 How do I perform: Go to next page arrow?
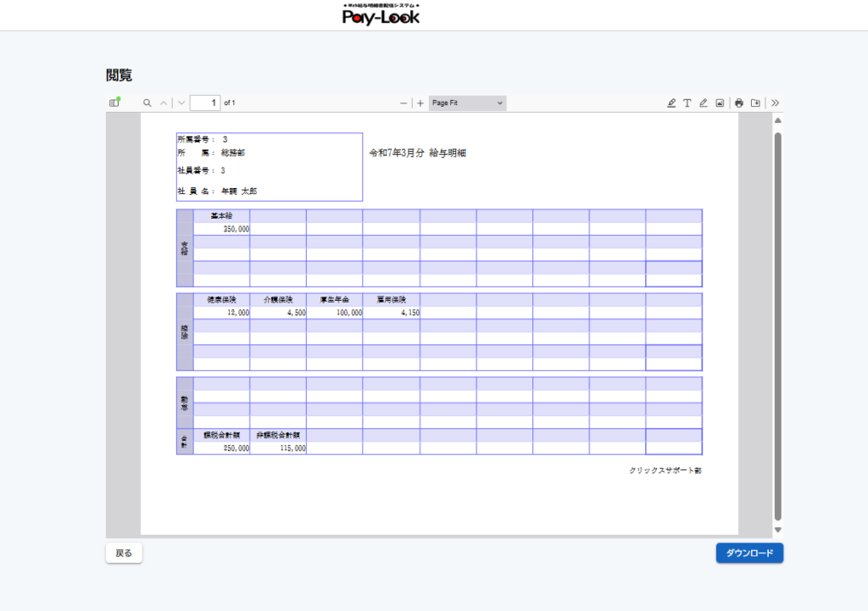181,103
